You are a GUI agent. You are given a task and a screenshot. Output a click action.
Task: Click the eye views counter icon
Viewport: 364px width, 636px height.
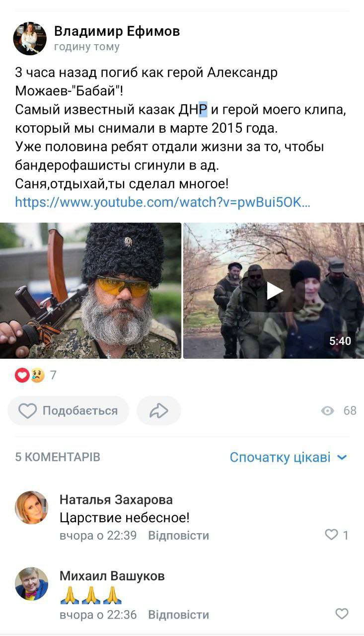click(x=328, y=410)
